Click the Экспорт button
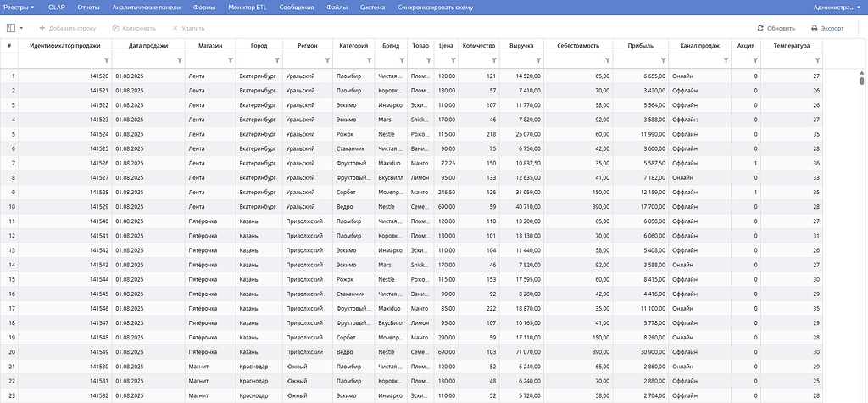The width and height of the screenshot is (868, 403). [827, 28]
